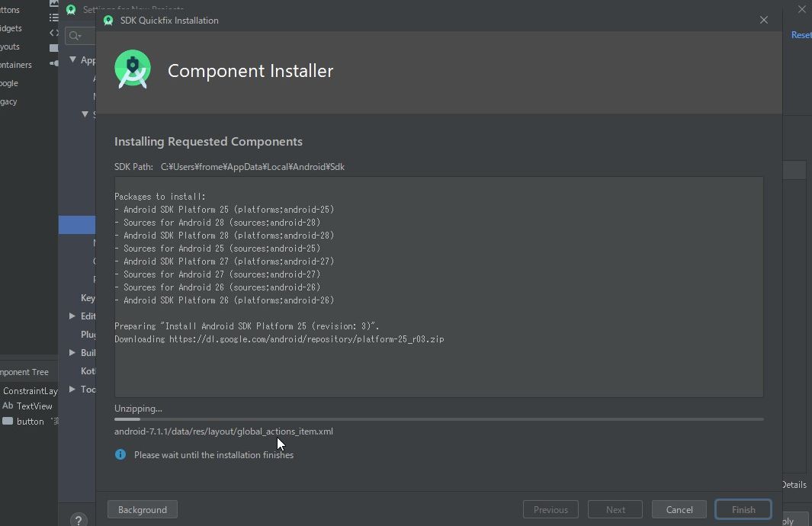The image size is (812, 526).
Task: Collapse the Appearance settings section
Action: point(73,59)
